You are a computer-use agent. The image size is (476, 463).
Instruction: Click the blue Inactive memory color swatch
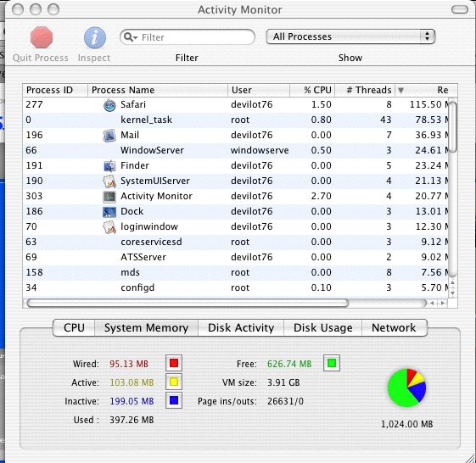(x=174, y=400)
